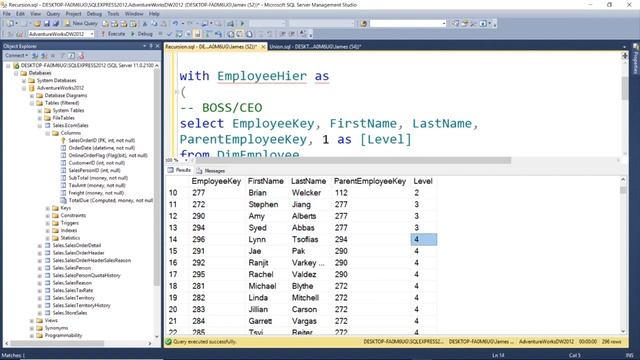Toggle the IntelliSense Enabled icon
The height and width of the screenshot is (360, 640).
[197, 34]
